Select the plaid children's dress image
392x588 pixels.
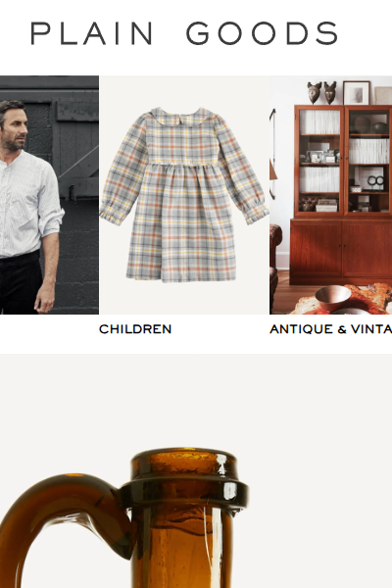[184, 195]
